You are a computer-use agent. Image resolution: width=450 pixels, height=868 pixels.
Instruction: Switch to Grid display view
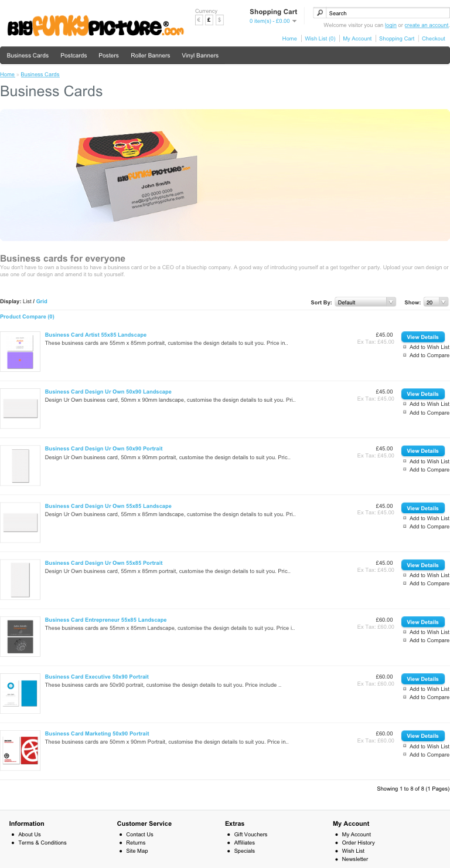42,301
